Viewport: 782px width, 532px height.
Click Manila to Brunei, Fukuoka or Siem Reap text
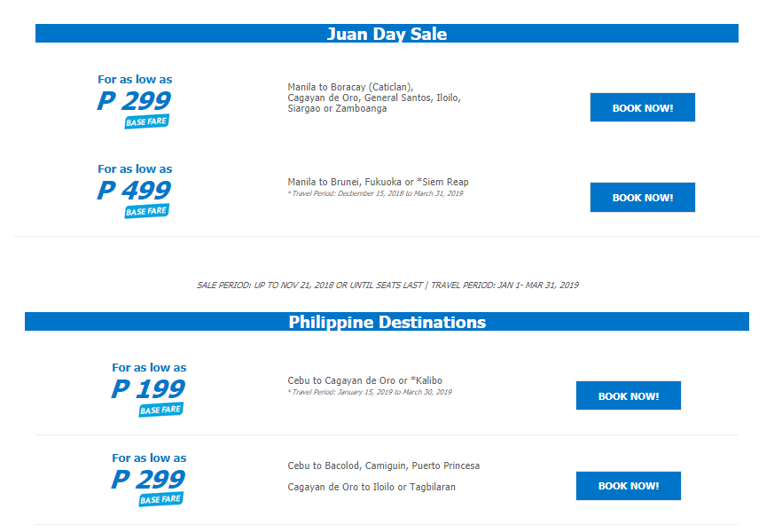click(x=378, y=182)
